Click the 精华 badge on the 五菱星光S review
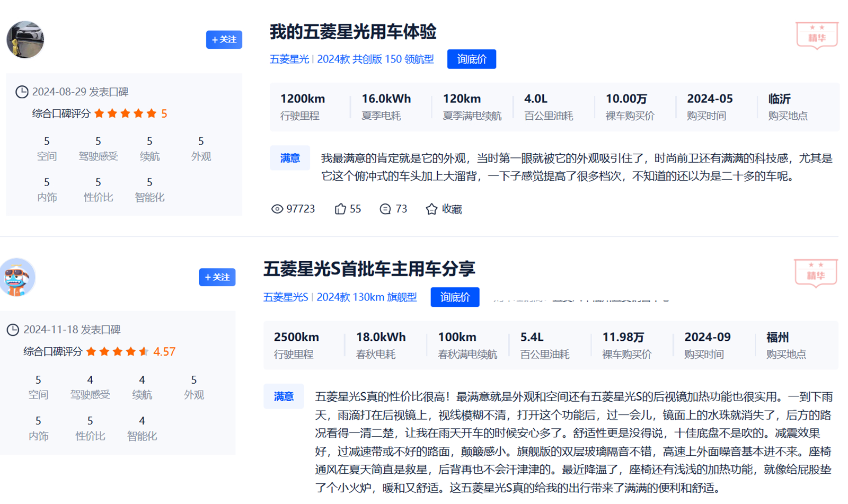This screenshot has width=848, height=504. coord(816,273)
